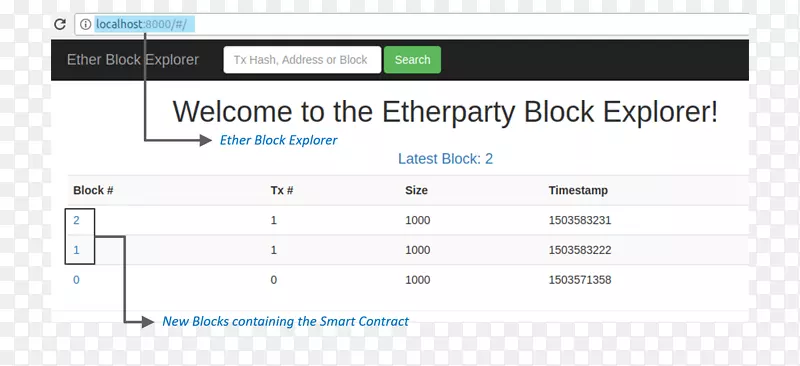This screenshot has width=800, height=366.
Task: Click the Welcome to the Etherparty heading
Action: pos(445,112)
